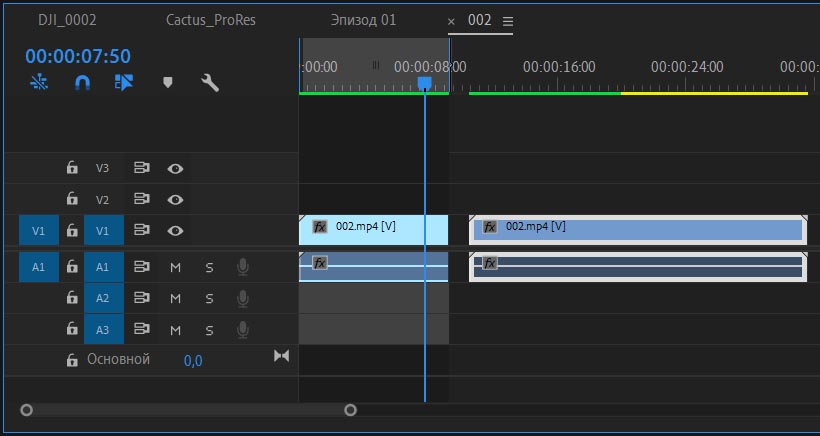Hide V3 track output eye

pyautogui.click(x=175, y=168)
